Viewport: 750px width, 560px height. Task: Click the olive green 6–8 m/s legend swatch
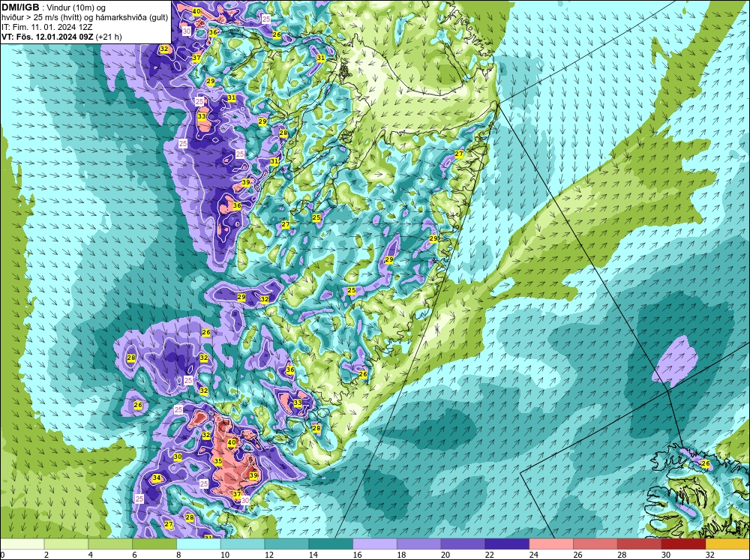tap(154, 544)
